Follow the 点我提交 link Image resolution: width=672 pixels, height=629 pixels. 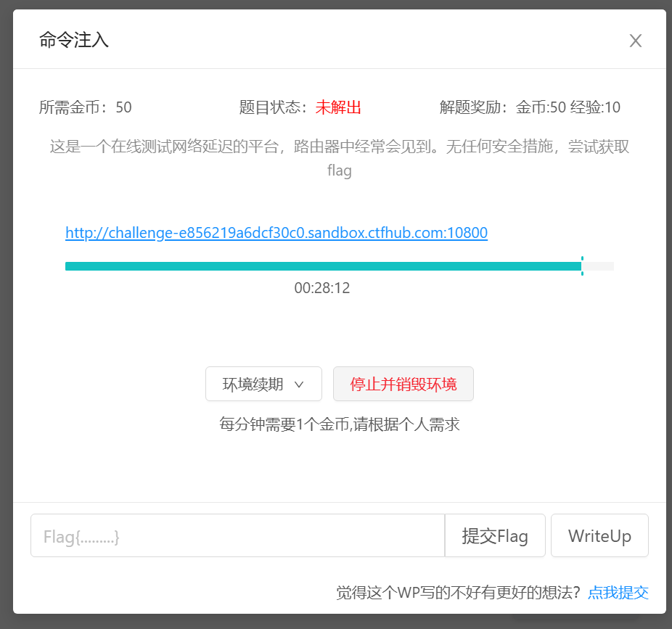click(x=618, y=593)
